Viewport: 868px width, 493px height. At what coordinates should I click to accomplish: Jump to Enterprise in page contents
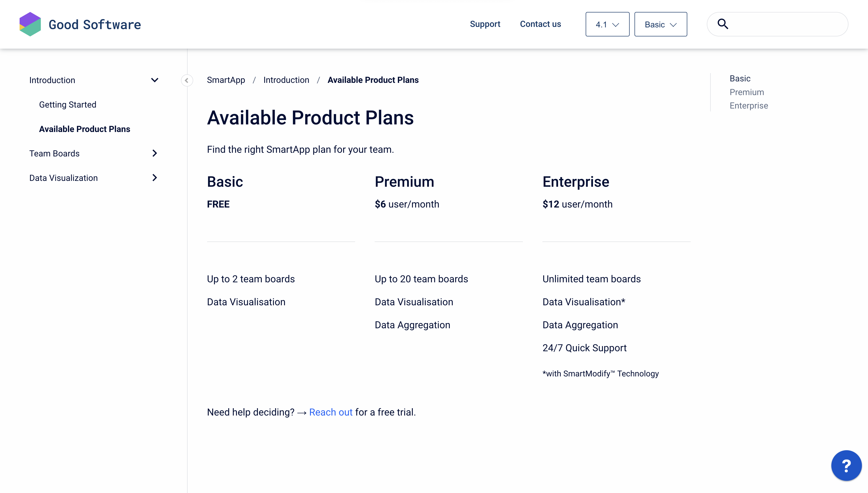tap(749, 106)
